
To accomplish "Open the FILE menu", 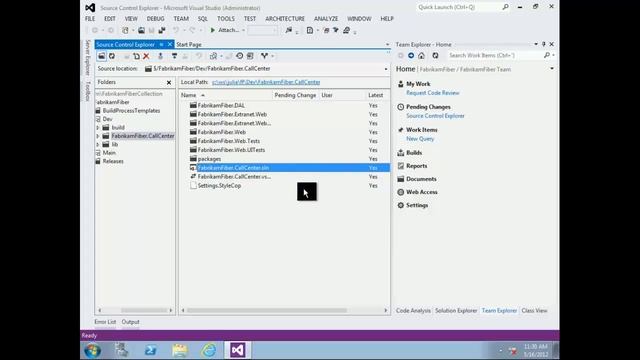I will point(90,19).
